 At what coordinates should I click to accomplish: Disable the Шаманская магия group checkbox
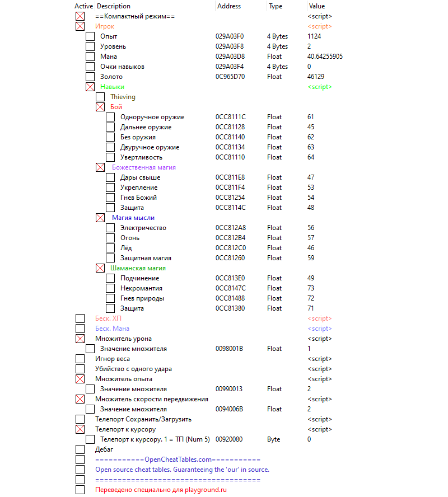click(x=100, y=268)
